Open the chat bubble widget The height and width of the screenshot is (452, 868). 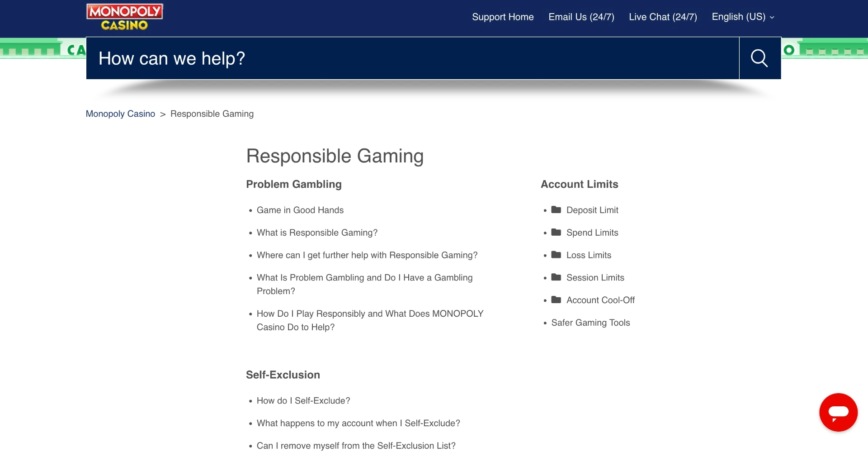[x=838, y=412]
